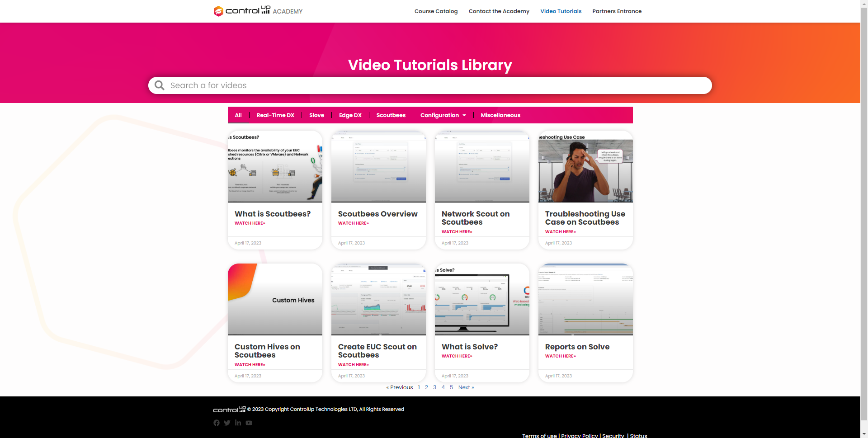
Task: Click Custom Hives on Scoutbees title
Action: [267, 351]
